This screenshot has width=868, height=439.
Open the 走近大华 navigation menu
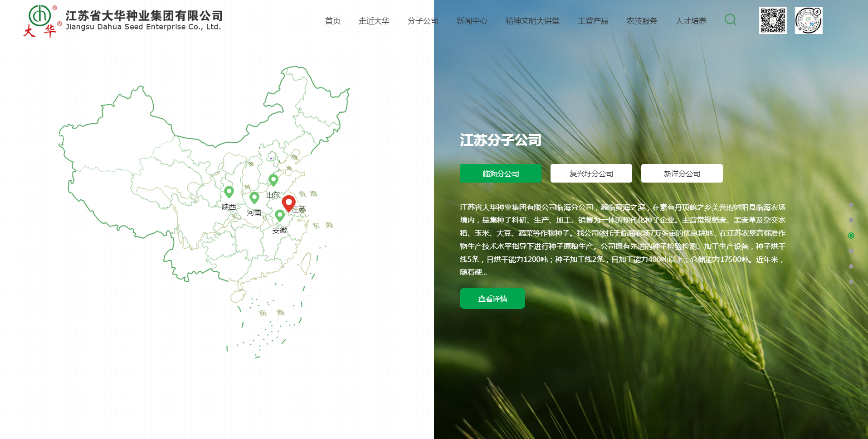(x=374, y=21)
